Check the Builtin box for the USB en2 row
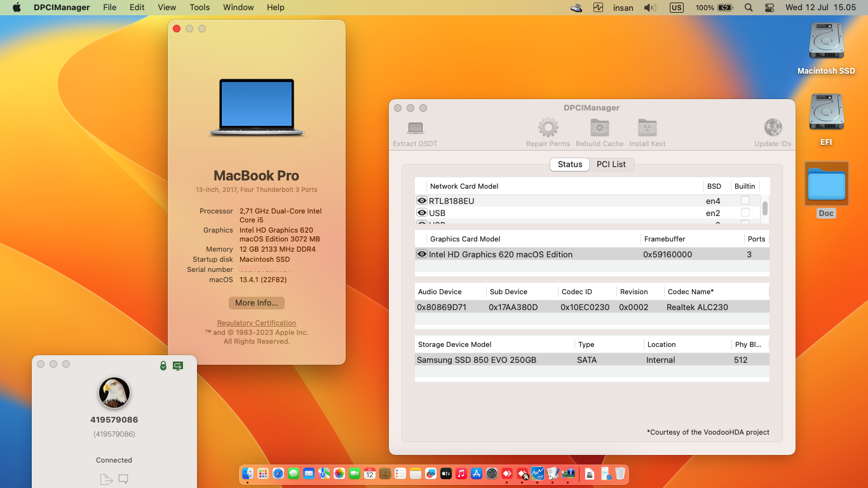Image resolution: width=868 pixels, height=488 pixels. point(745,213)
